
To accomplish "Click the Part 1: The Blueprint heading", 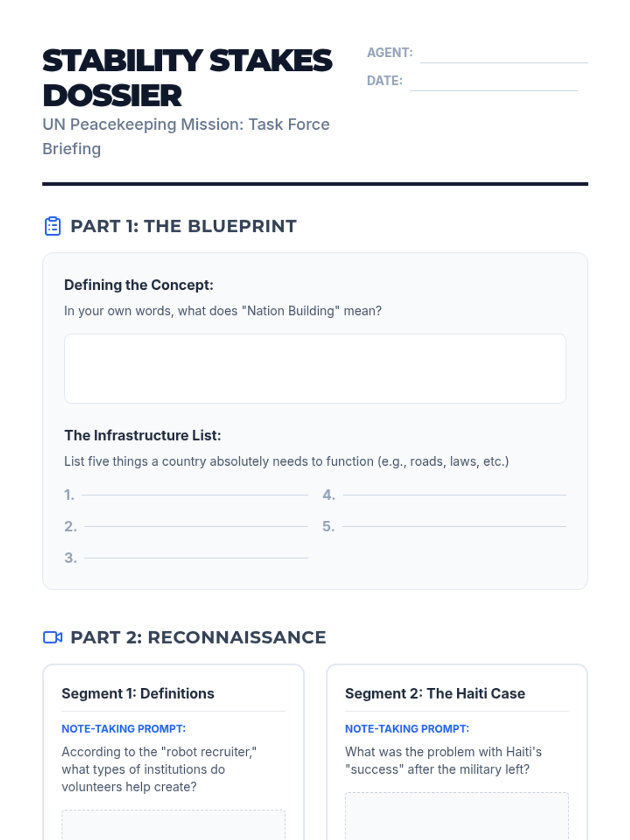I will click(x=183, y=226).
